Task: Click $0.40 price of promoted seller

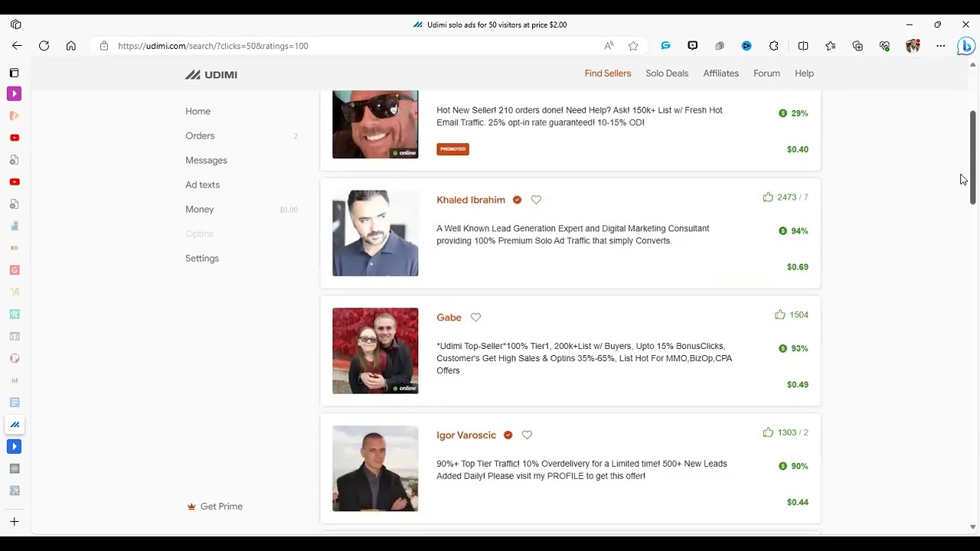Action: pos(798,149)
